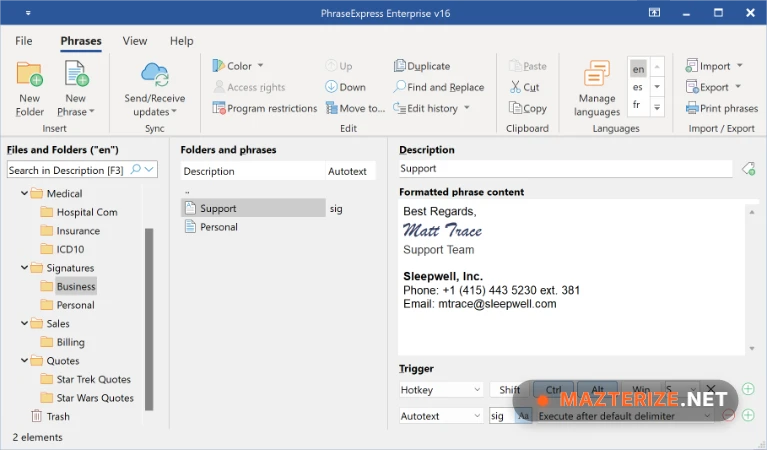Click Manage languages icon
The width and height of the screenshot is (767, 450).
point(596,73)
